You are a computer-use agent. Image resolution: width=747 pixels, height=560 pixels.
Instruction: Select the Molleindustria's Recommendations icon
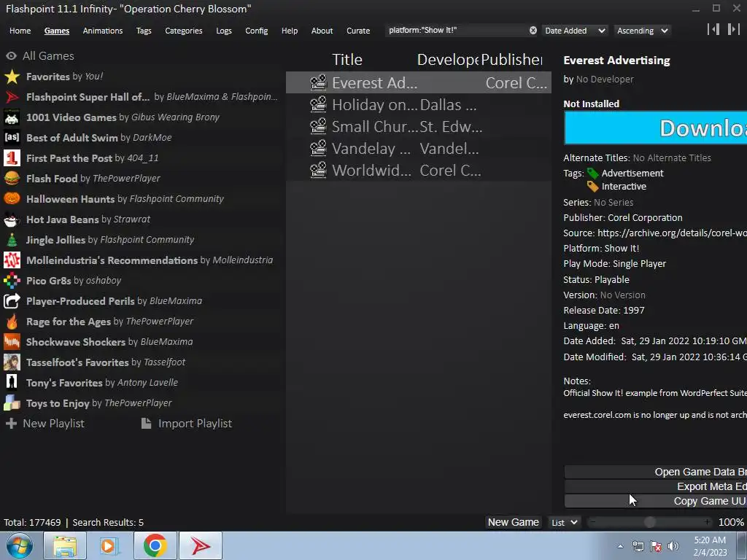click(x=12, y=260)
